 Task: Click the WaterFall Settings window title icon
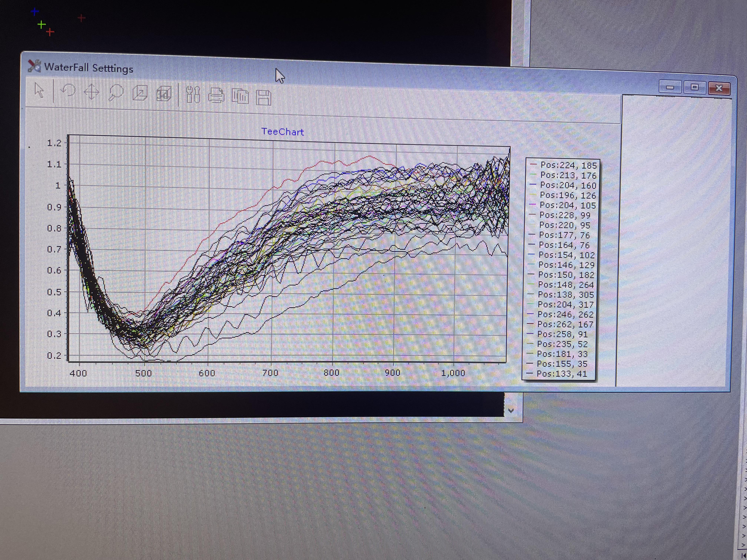coord(34,66)
